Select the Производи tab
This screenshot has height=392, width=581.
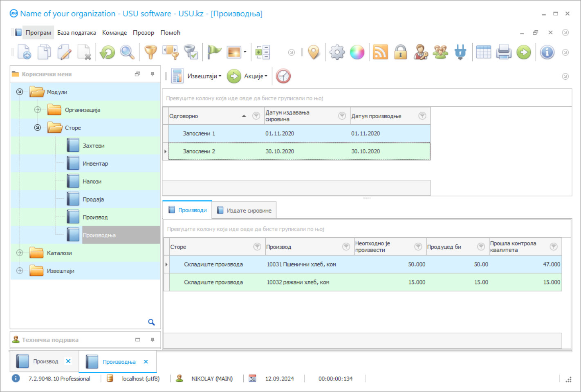[187, 210]
